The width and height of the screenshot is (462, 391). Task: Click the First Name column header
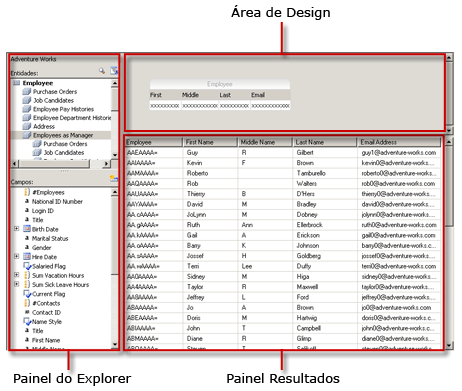click(210, 142)
